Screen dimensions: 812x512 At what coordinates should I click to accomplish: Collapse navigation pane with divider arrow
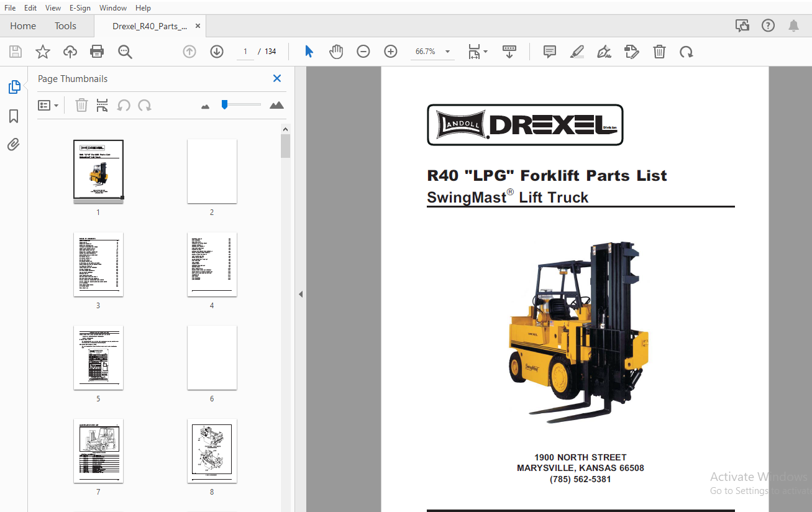pyautogui.click(x=301, y=294)
